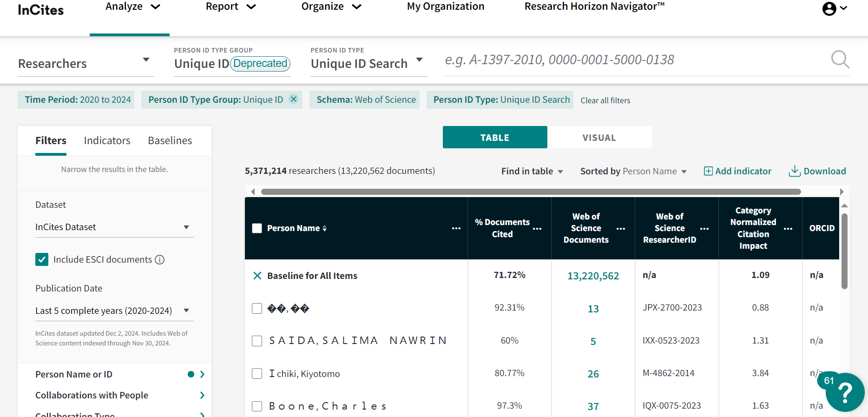868x417 pixels.
Task: Switch to the Baselines tab
Action: pos(170,140)
